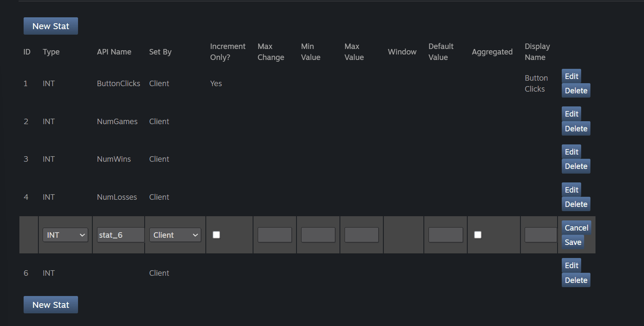Click the empty Max Change input field
This screenshot has height=326, width=644.
coord(275,235)
